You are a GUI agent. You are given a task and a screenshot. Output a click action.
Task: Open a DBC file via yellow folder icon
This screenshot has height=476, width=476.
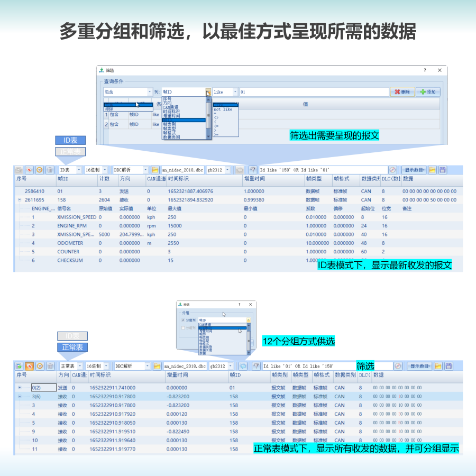tap(155, 168)
